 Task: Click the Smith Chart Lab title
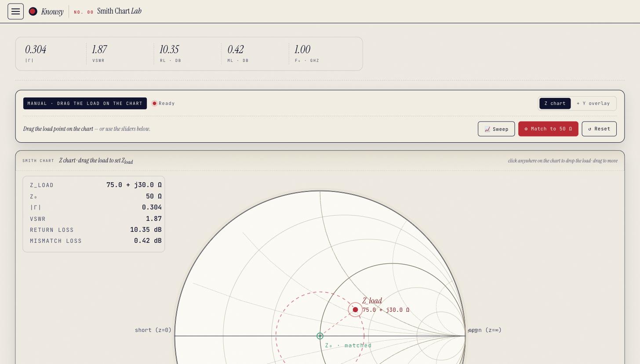coord(119,11)
